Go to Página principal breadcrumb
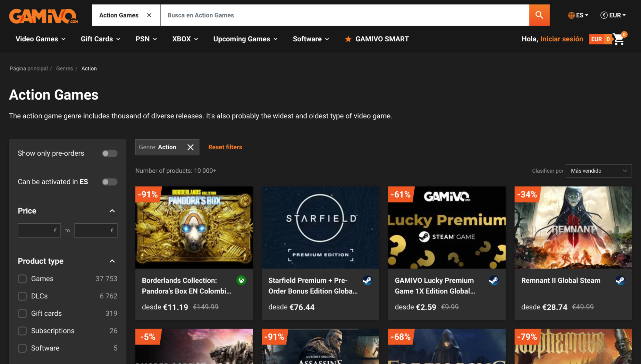Viewport: 641px width, 364px height. pos(29,69)
